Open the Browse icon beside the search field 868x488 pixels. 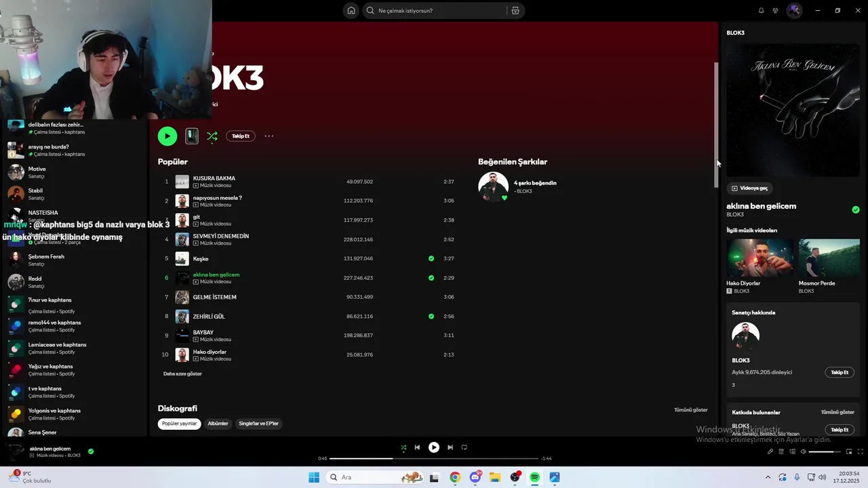(x=515, y=11)
